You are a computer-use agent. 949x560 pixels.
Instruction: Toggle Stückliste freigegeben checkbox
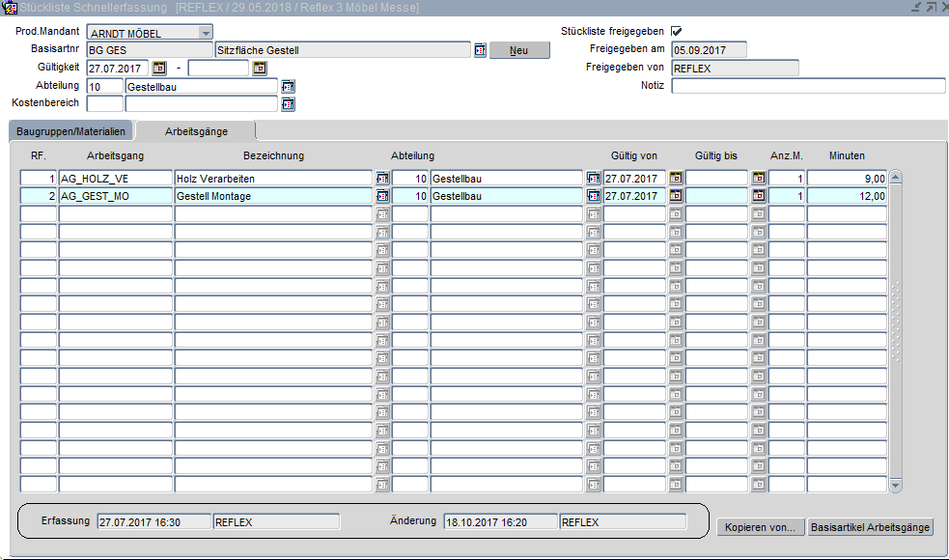677,32
